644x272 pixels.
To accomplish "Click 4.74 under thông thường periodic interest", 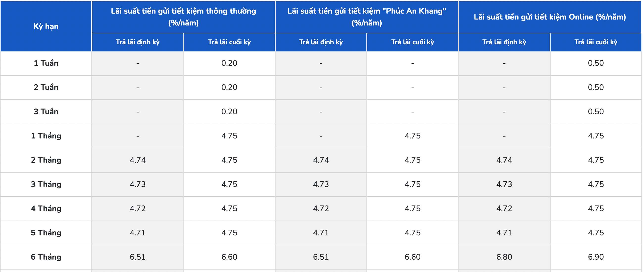I will click(138, 160).
